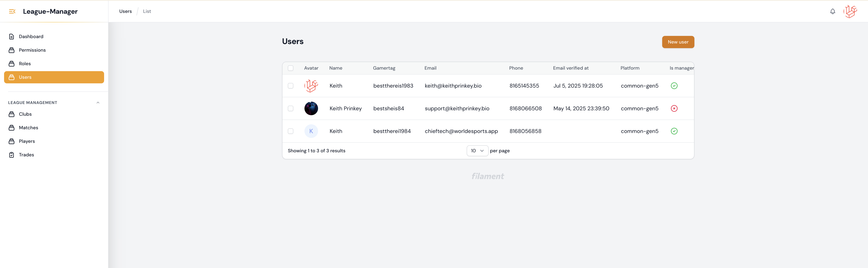Click the Users breadcrumb link
This screenshot has width=868, height=268.
(x=125, y=12)
